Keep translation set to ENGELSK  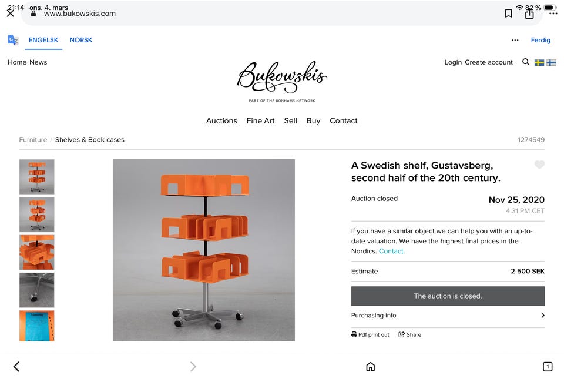click(x=43, y=39)
